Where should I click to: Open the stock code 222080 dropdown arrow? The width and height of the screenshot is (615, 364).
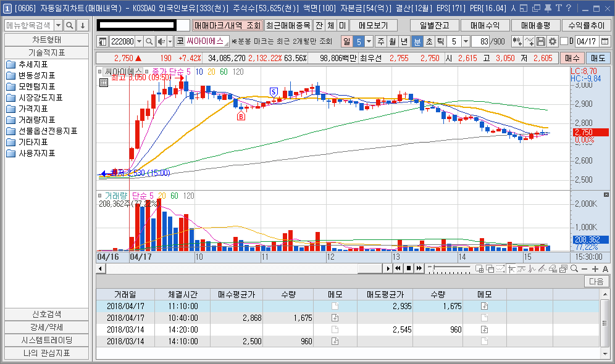click(x=139, y=41)
